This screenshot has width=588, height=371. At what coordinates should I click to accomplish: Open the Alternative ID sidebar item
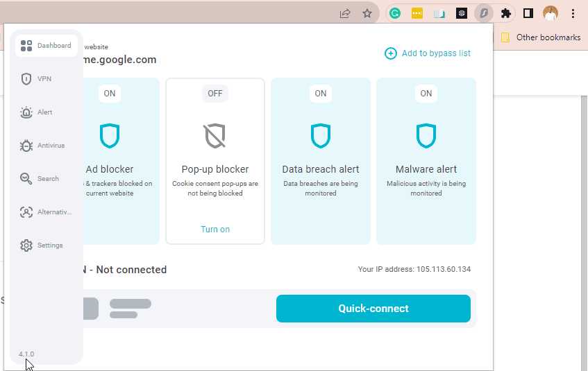click(47, 212)
